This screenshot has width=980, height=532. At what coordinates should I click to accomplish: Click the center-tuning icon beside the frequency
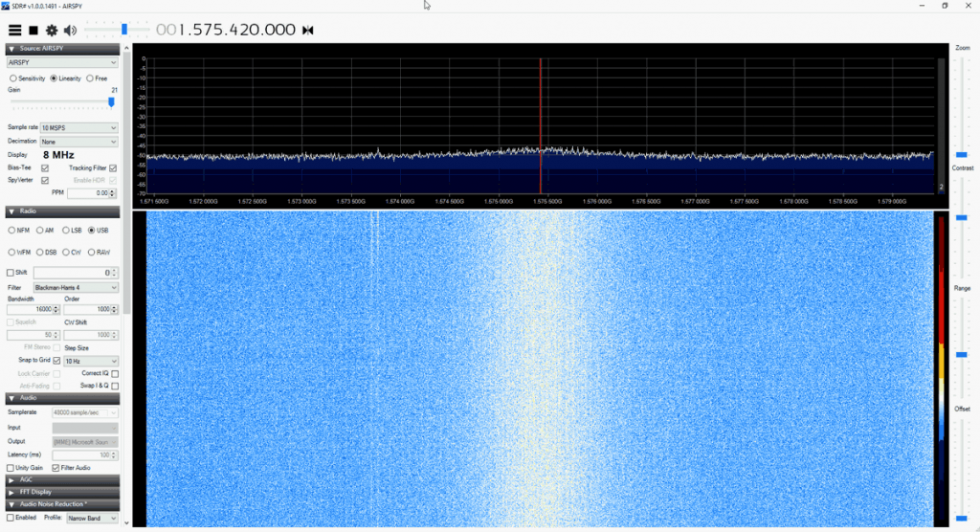[307, 31]
